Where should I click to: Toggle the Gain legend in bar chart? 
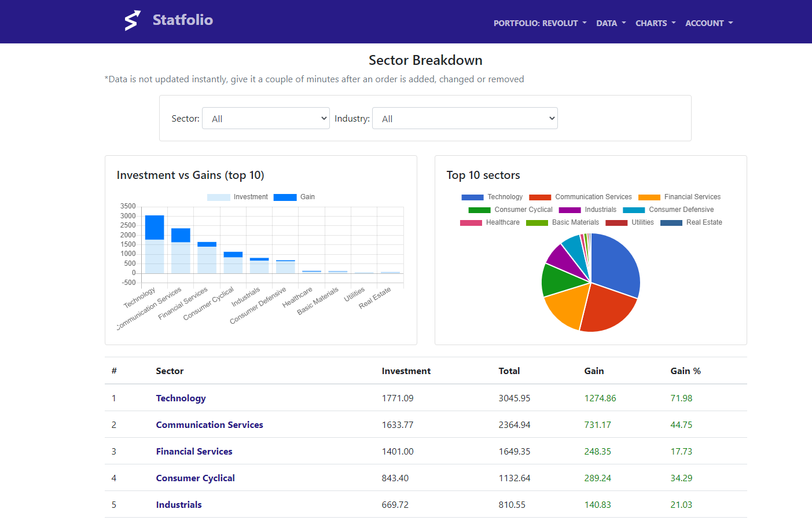click(294, 197)
